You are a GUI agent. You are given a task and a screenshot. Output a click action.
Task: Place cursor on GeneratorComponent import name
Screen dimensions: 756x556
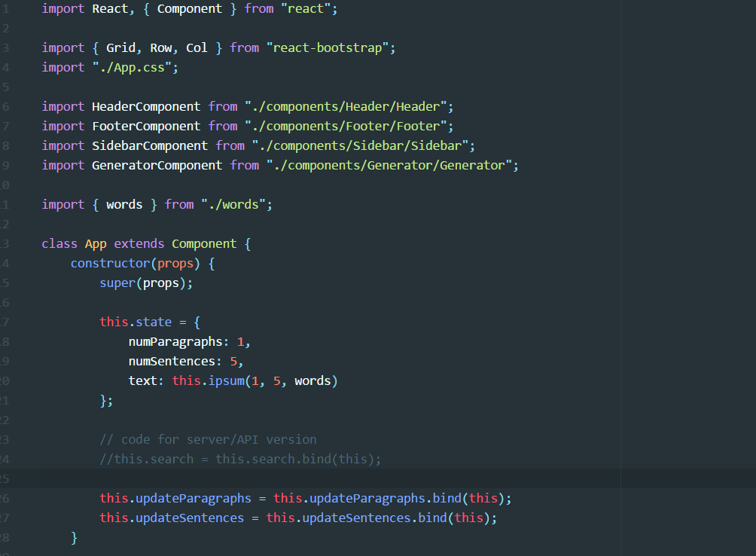point(157,165)
